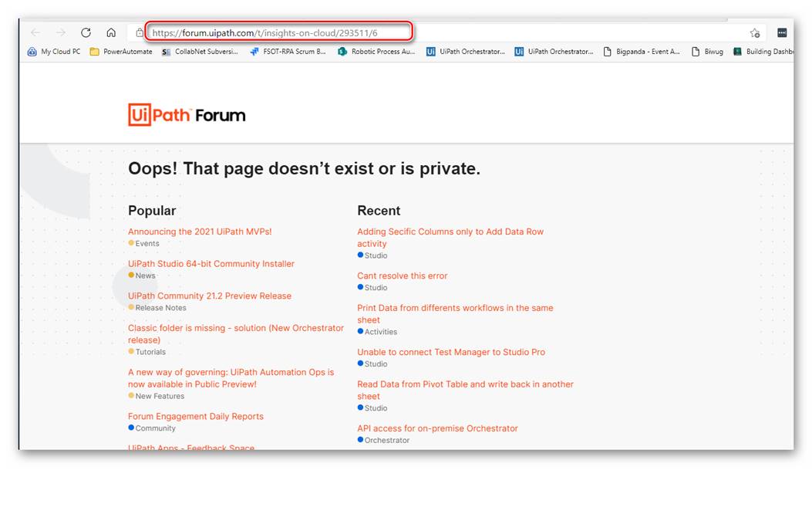Click Studio category under Cant resolve error
Image resolution: width=812 pixels, height=514 pixels.
pyautogui.click(x=372, y=288)
